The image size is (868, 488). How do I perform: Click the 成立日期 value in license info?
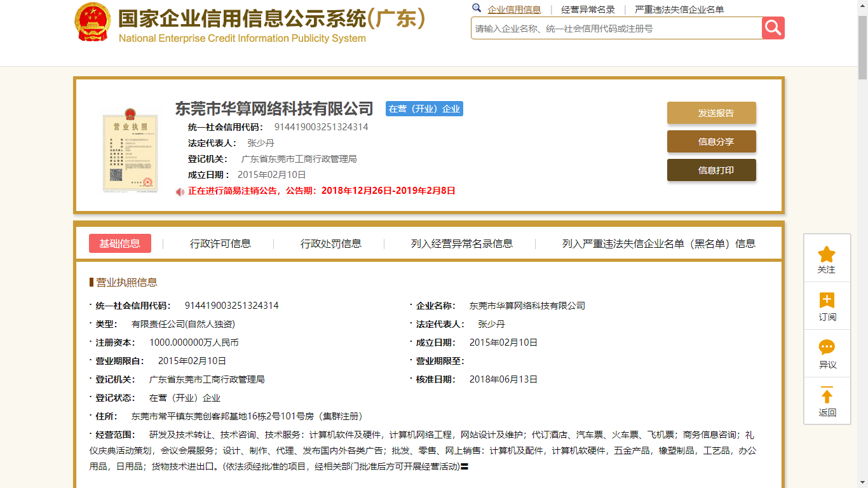coord(503,342)
